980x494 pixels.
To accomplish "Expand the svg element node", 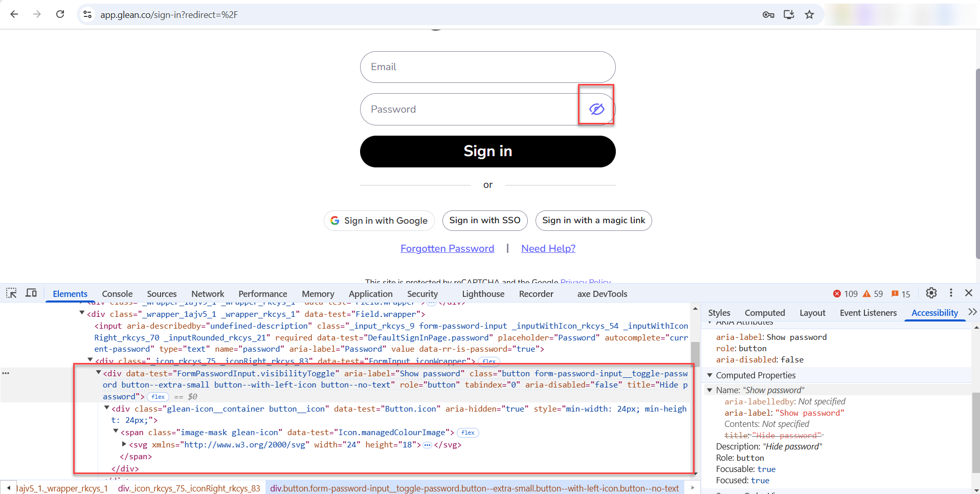I will coord(124,444).
